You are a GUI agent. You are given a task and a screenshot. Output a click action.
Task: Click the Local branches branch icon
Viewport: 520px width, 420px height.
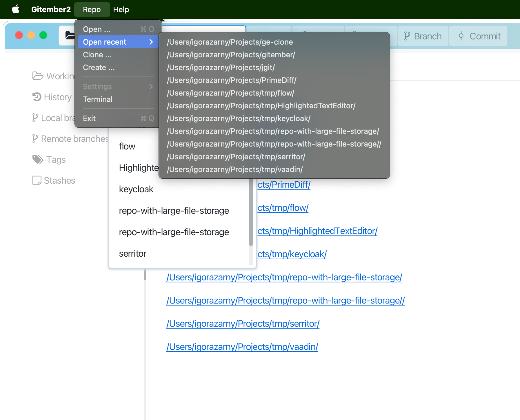tap(35, 118)
